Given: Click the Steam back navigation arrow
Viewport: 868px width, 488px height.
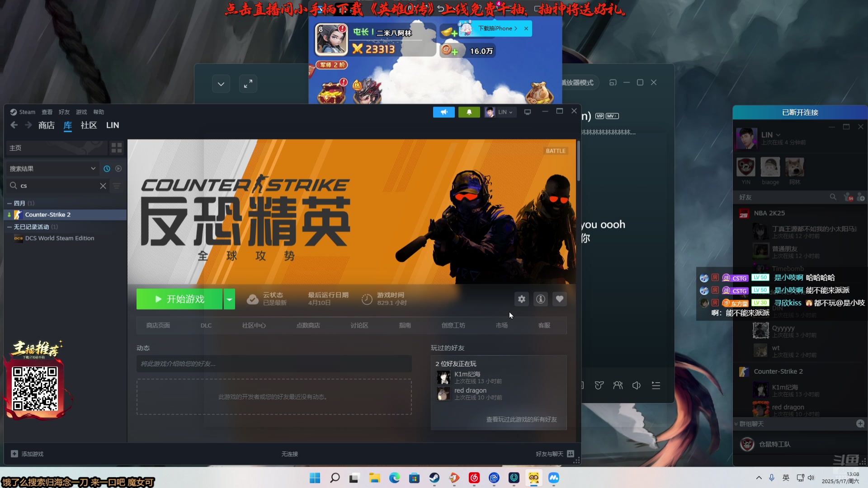Looking at the screenshot, I should 14,125.
